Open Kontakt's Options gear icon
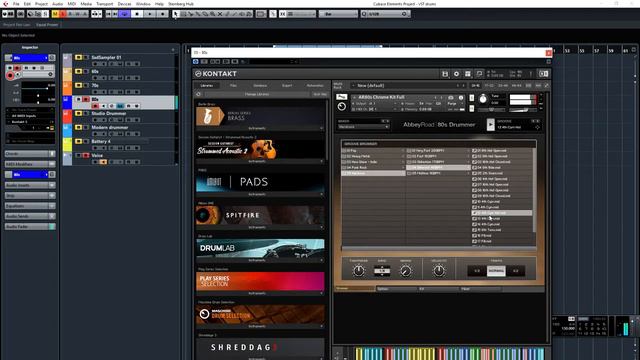The image size is (640, 360). coord(456,74)
